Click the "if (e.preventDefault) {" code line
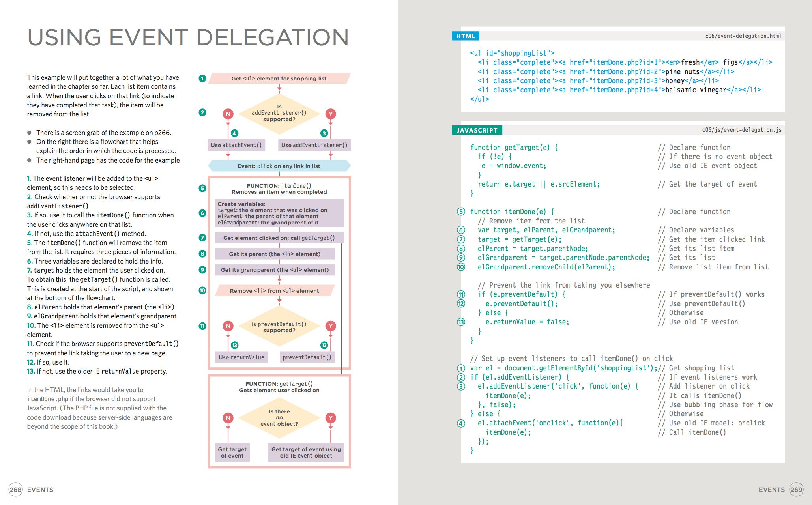The image size is (812, 505). coord(522,294)
